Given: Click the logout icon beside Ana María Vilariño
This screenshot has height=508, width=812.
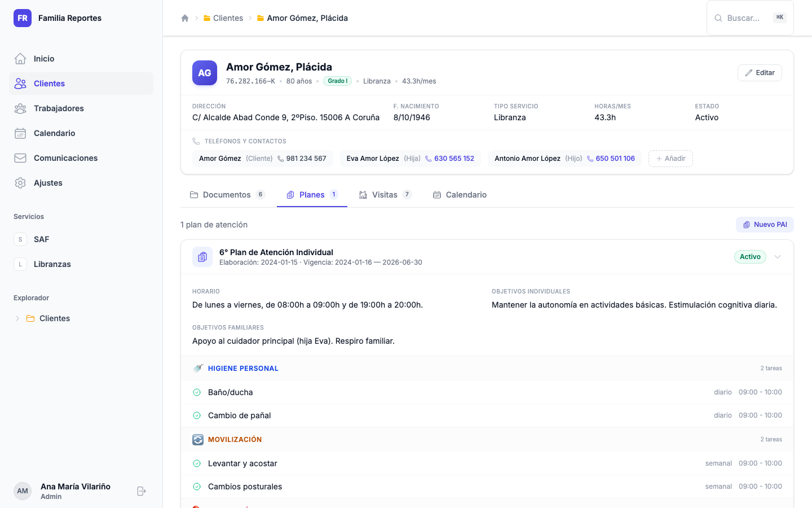Looking at the screenshot, I should coord(142,491).
